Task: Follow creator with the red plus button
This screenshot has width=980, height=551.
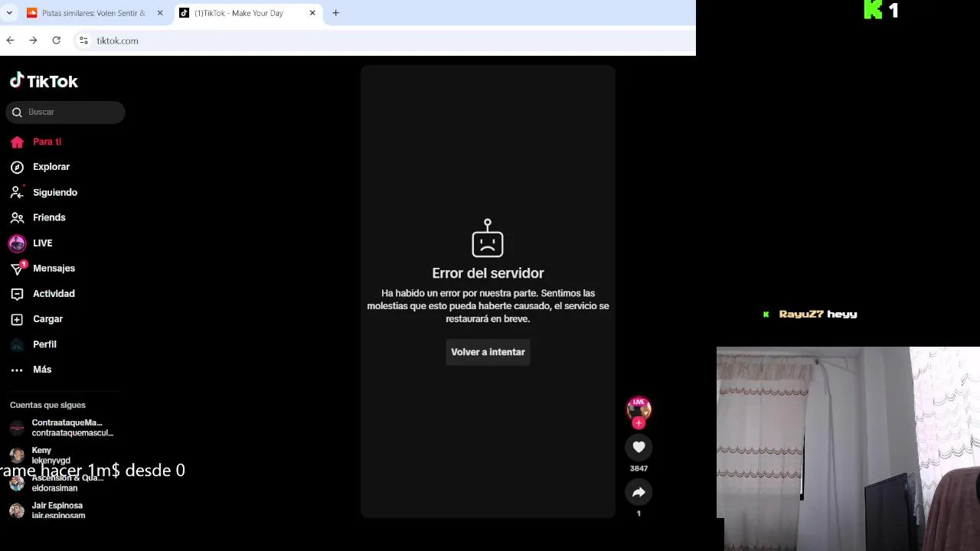Action: [639, 422]
